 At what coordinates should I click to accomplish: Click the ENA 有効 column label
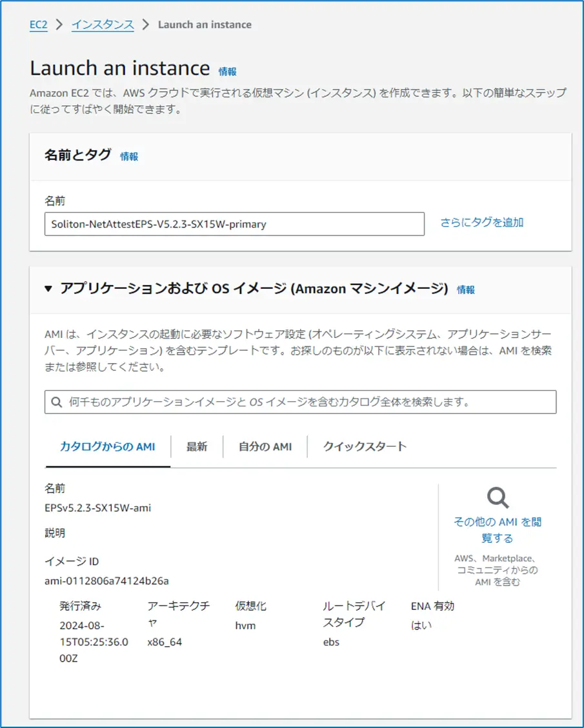432,606
